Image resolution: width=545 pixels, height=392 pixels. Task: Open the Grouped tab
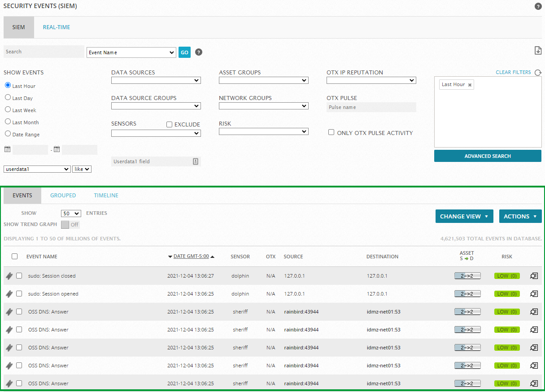[x=63, y=196]
